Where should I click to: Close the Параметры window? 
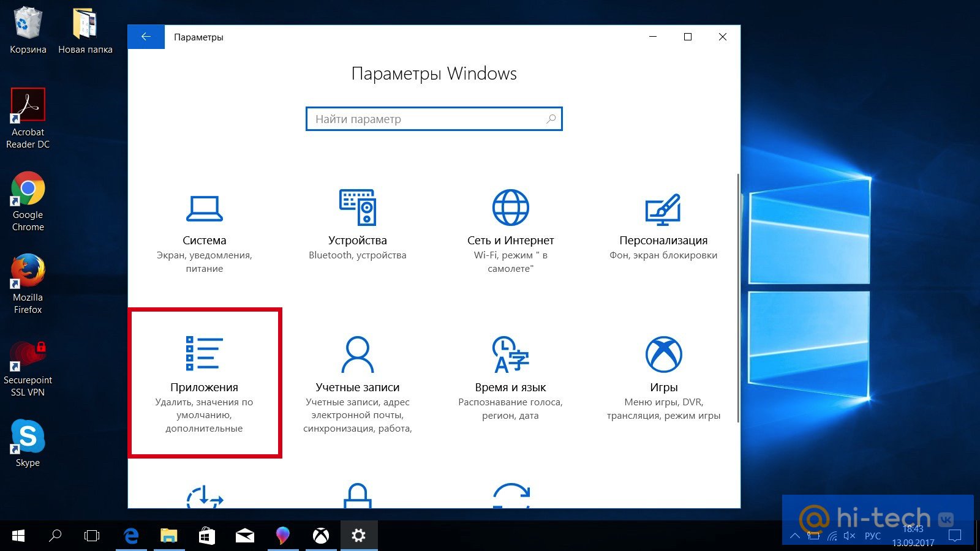tap(723, 37)
